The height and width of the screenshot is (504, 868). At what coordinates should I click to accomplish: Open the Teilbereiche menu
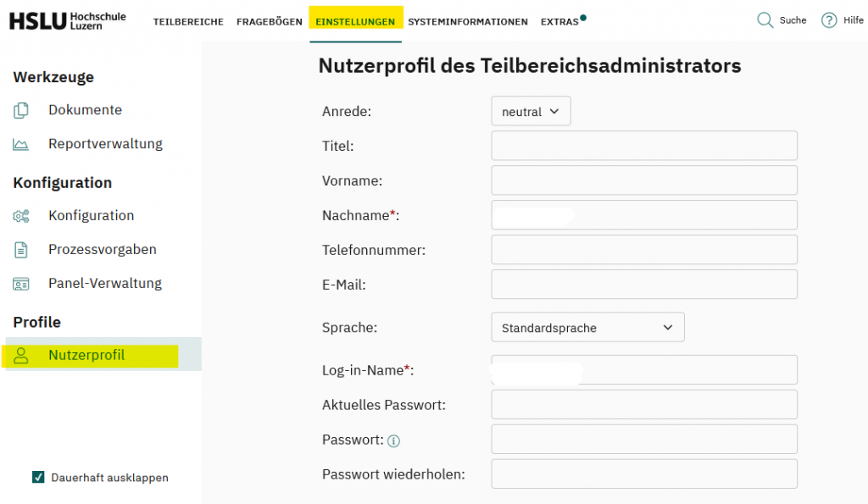coord(188,22)
